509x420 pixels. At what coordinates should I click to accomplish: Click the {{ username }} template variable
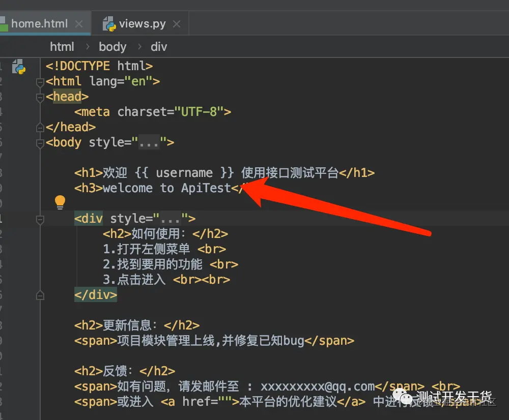[184, 172]
